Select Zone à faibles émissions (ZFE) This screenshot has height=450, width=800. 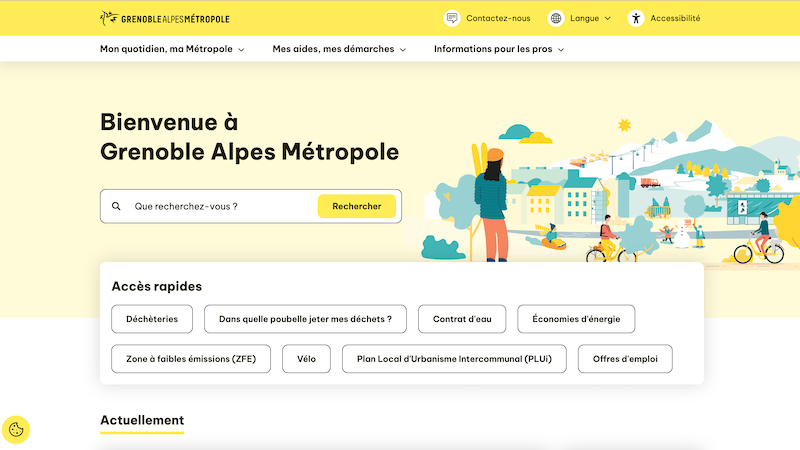click(191, 359)
